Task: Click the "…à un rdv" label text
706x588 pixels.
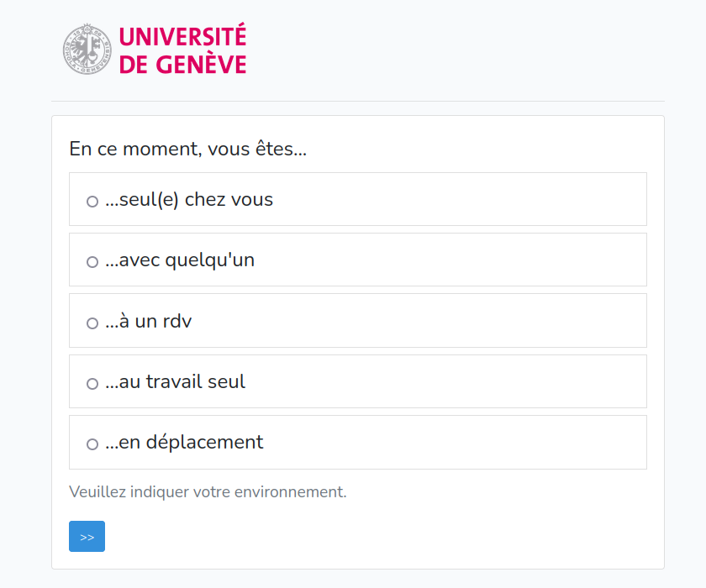Action: (x=149, y=321)
